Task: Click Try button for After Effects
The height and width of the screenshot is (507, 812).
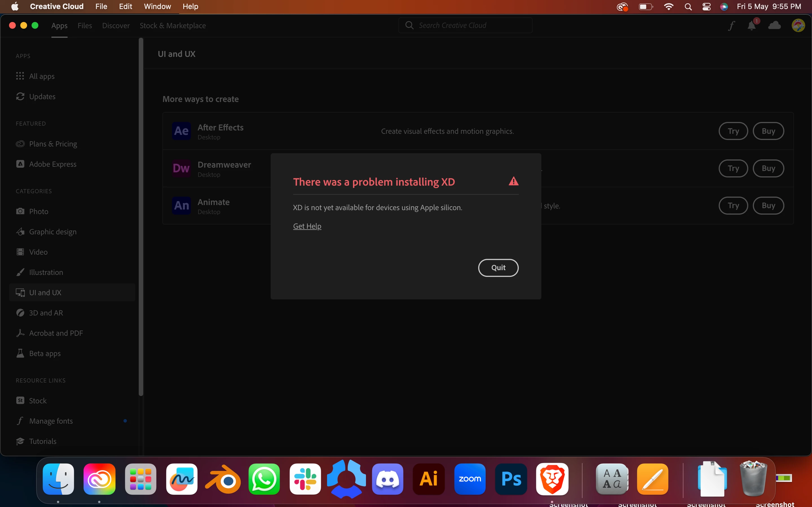Action: [733, 131]
